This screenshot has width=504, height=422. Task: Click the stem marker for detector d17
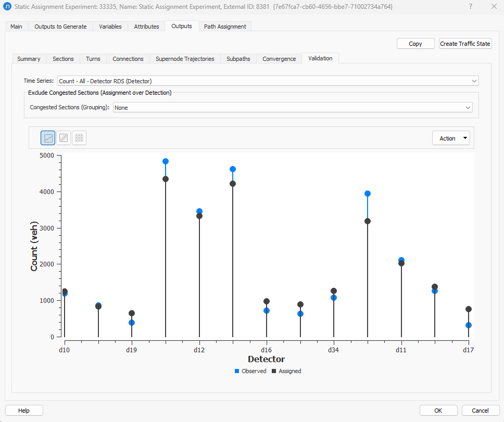pyautogui.click(x=468, y=309)
